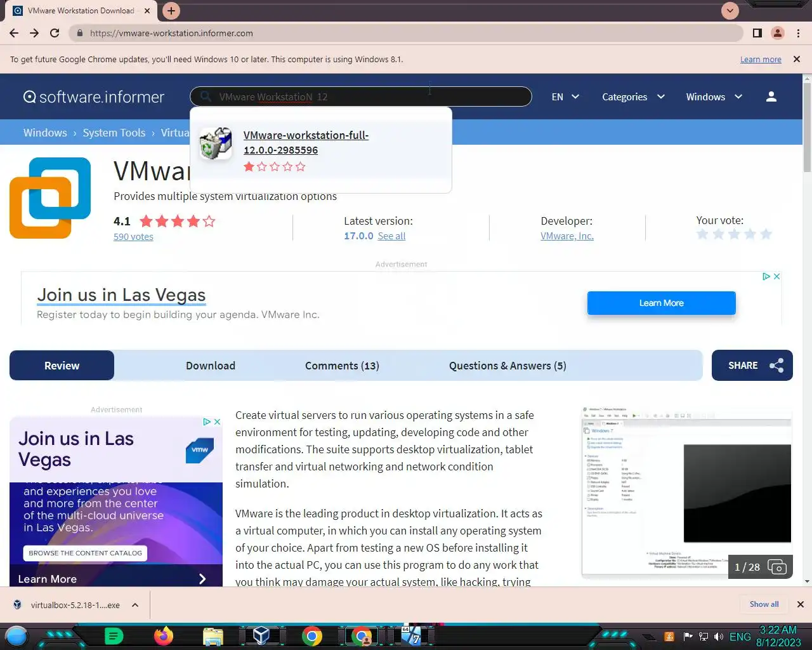This screenshot has height=650, width=812.
Task: Open File Explorer from taskbar
Action: (213, 635)
